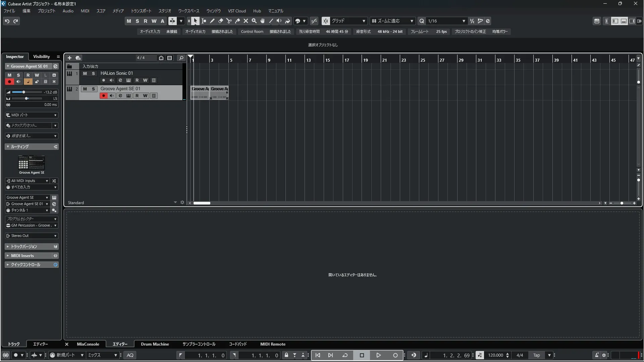Choose the Draw pencil tool
This screenshot has height=362, width=644.
pos(212,21)
